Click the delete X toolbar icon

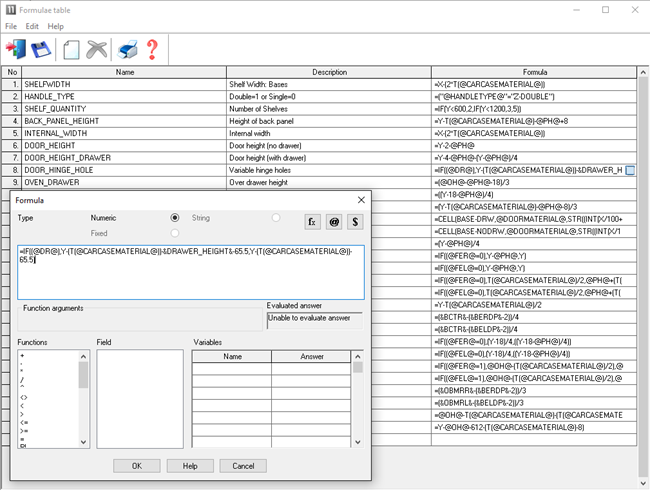tap(97, 50)
